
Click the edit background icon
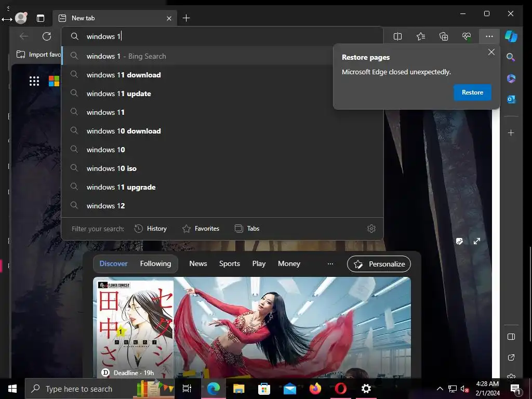click(x=459, y=241)
